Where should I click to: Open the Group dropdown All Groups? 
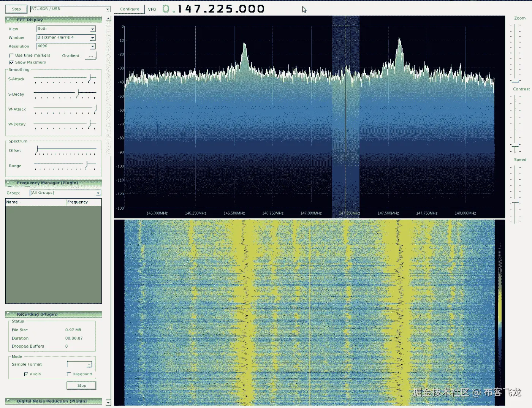click(x=65, y=193)
